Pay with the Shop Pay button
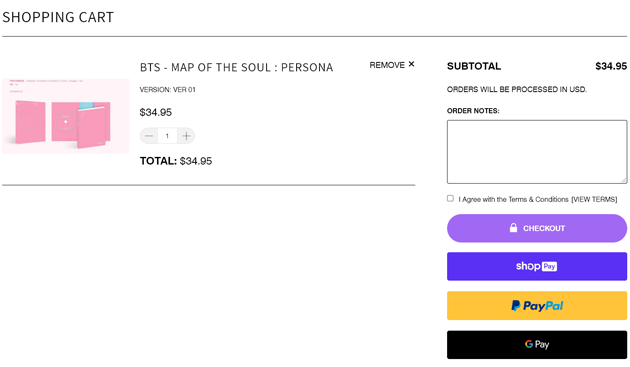The height and width of the screenshot is (367, 630). [x=537, y=267]
